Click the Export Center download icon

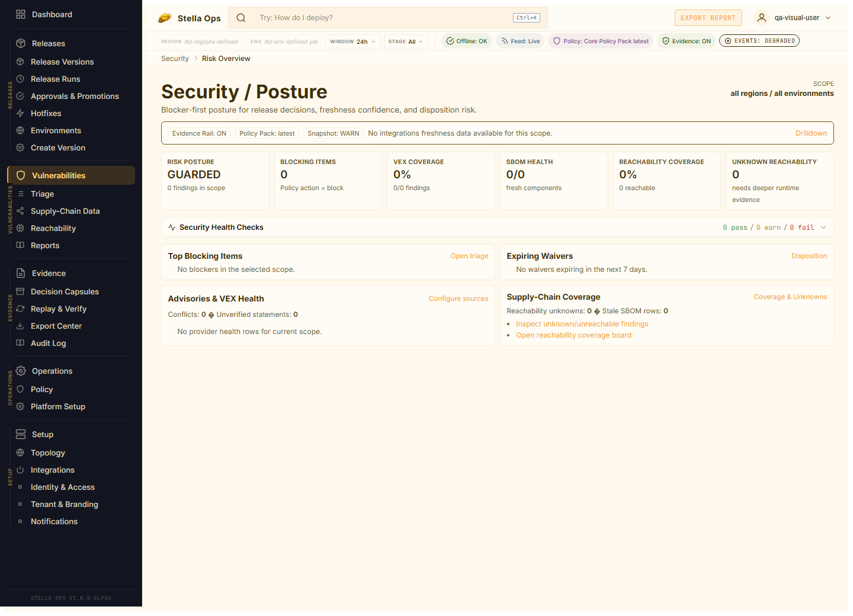click(x=20, y=326)
